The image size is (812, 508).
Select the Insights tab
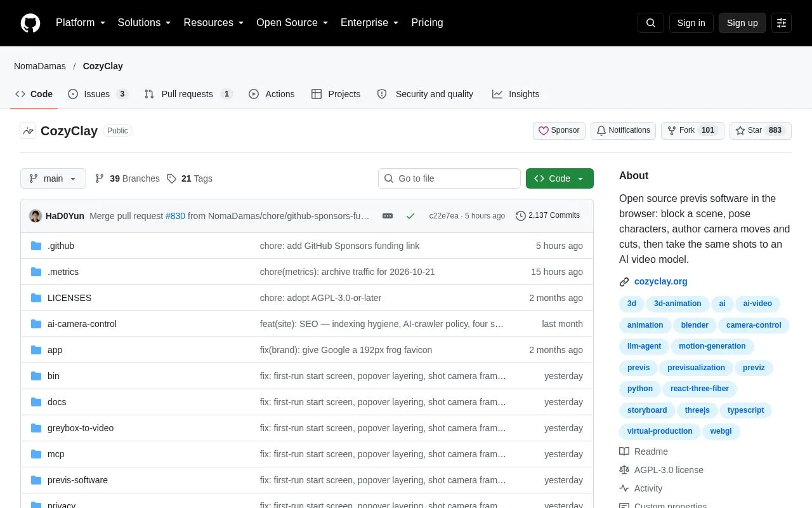pos(516,94)
